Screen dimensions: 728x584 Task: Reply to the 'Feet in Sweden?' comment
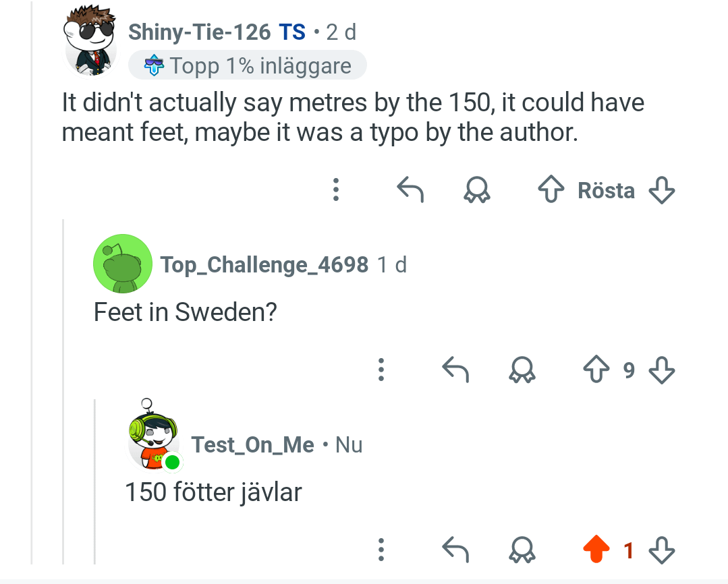pyautogui.click(x=455, y=370)
